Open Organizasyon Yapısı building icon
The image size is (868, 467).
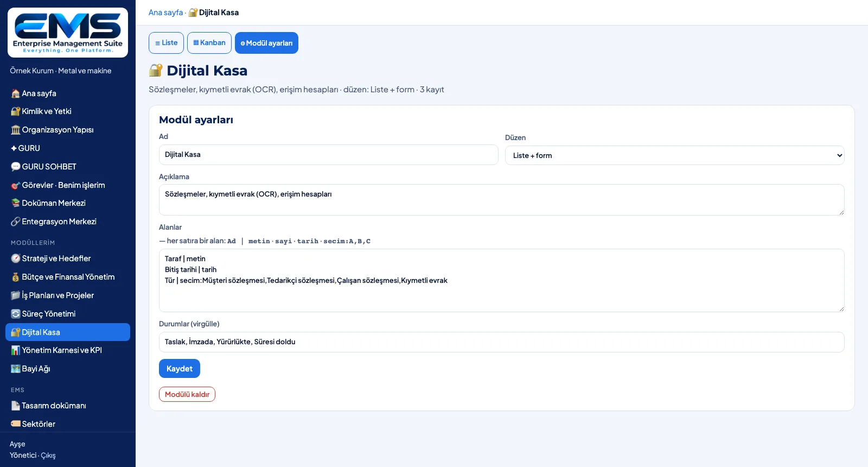point(16,130)
